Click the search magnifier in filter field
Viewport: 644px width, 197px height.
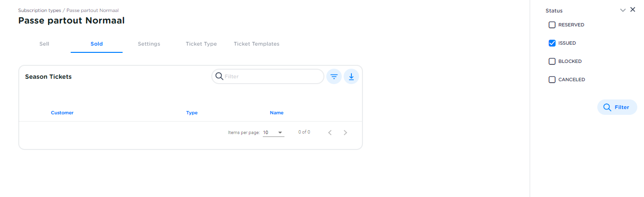[x=219, y=76]
